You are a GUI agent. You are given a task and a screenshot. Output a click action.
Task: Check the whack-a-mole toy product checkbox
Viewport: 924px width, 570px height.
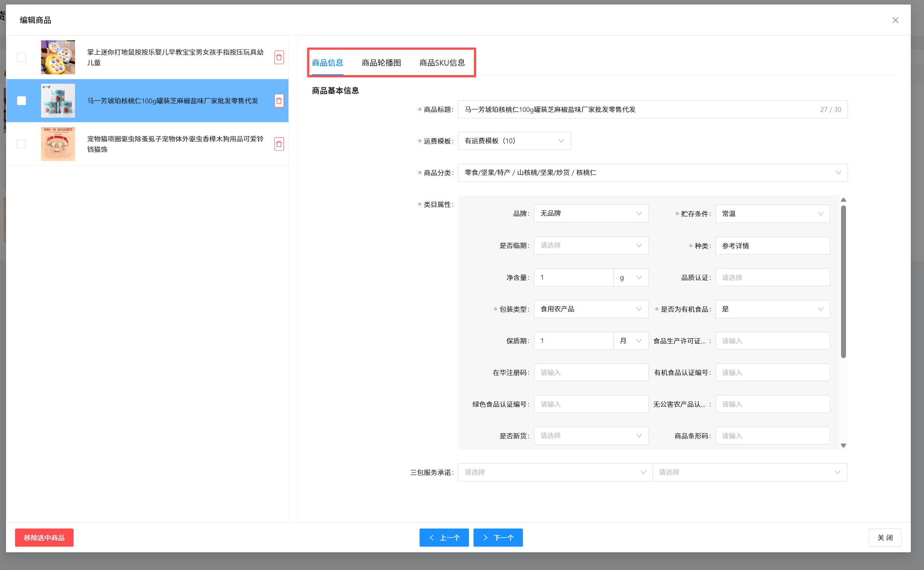click(21, 57)
